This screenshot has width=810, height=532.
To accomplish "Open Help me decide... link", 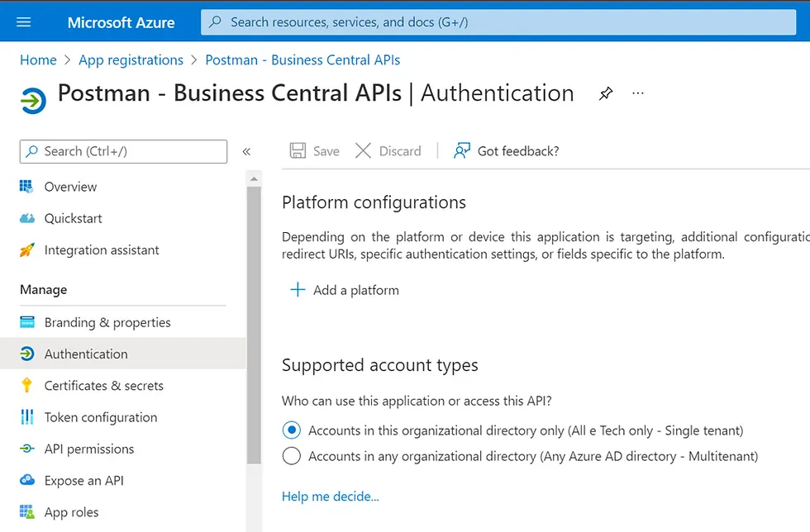I will tap(330, 496).
